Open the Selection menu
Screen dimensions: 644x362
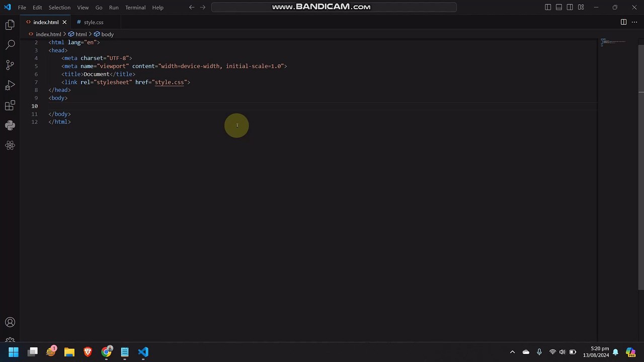(59, 8)
